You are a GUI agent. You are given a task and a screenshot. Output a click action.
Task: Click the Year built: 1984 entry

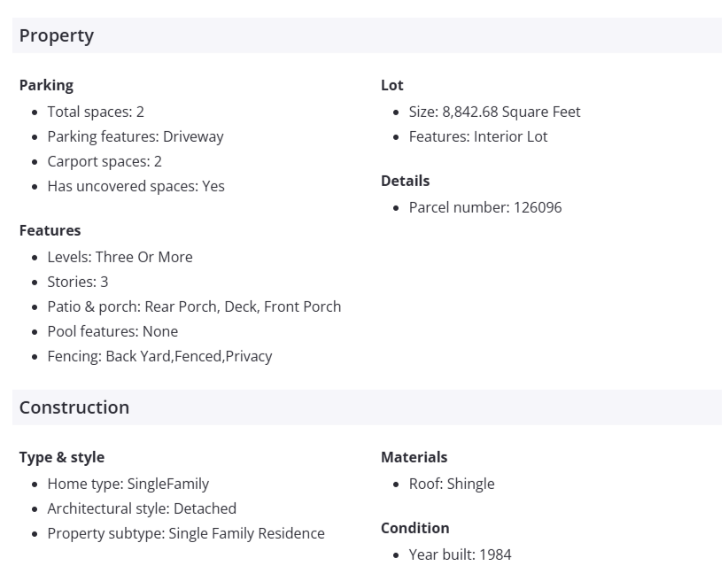[460, 555]
